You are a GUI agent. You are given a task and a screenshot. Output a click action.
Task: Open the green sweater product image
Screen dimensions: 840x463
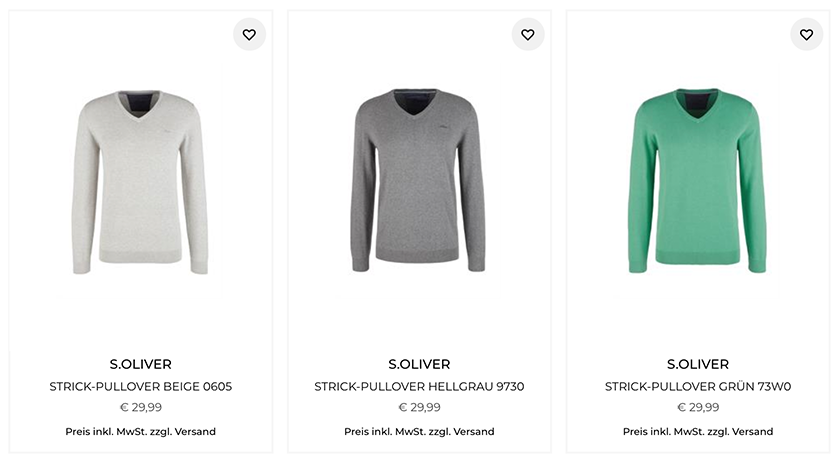pos(698,182)
